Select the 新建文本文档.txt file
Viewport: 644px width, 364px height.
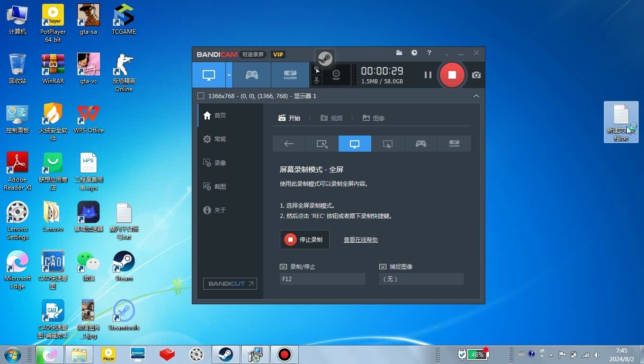(x=621, y=122)
